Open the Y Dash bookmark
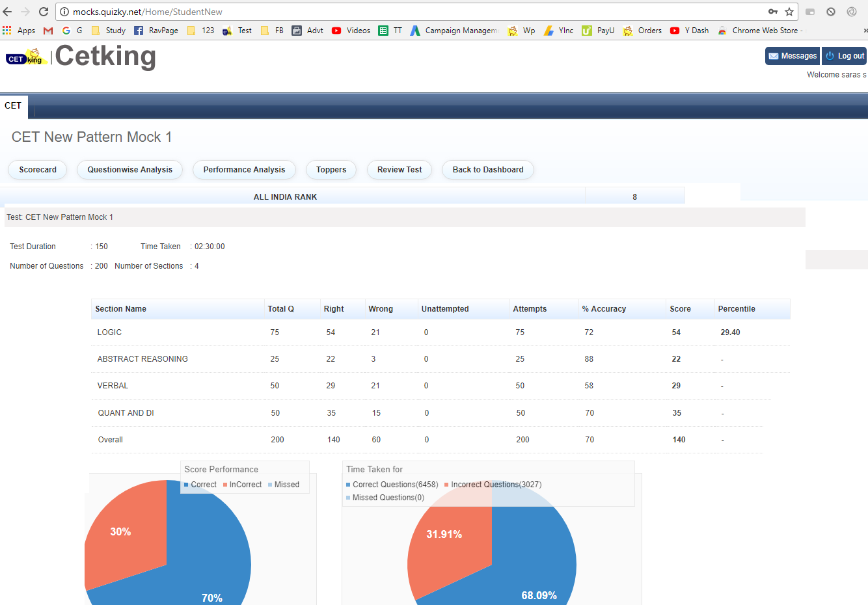Viewport: 868px width, 605px height. coord(689,31)
